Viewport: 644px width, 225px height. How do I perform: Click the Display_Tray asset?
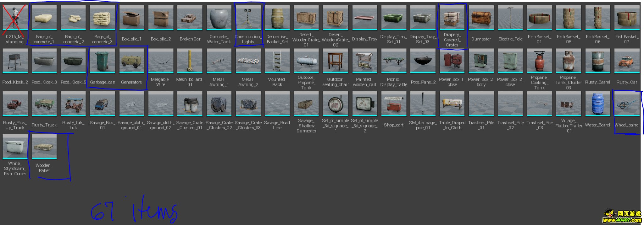(x=365, y=18)
